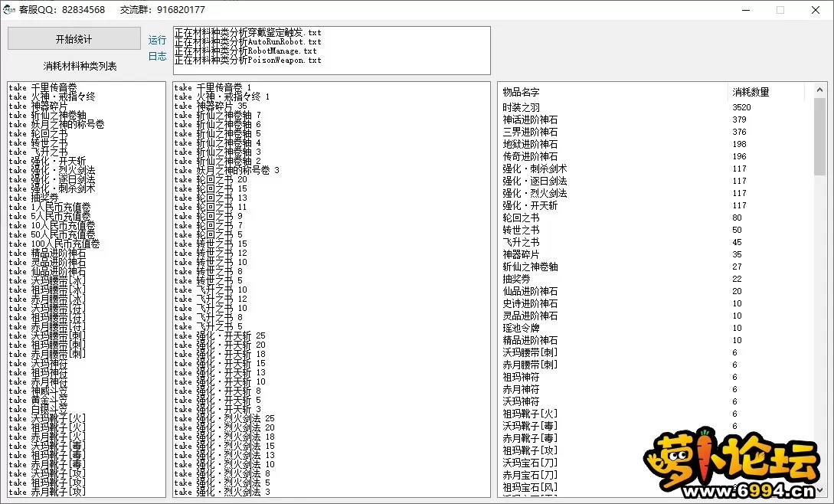The width and height of the screenshot is (834, 504).
Task: Click 'take 精品进阶神石' in left list
Action: [x=47, y=253]
